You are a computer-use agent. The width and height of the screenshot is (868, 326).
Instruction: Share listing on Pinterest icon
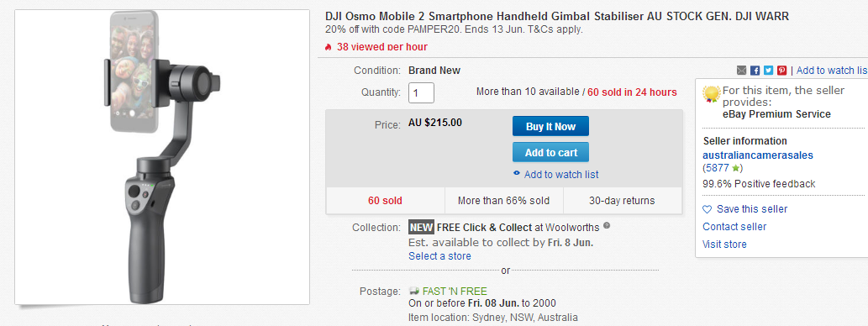click(x=781, y=71)
